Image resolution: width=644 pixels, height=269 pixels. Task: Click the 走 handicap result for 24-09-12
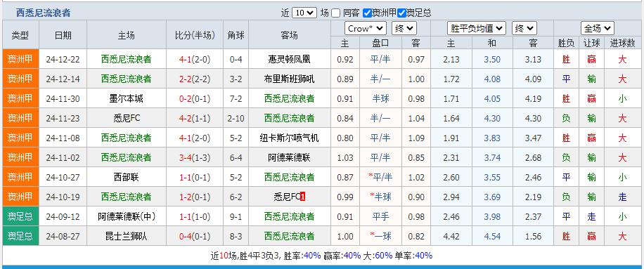click(591, 216)
